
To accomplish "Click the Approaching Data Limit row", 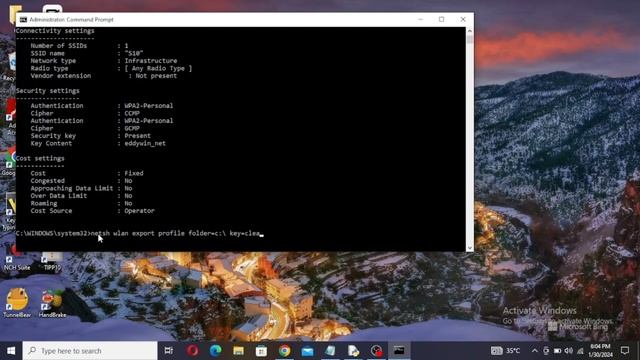I will point(81,188).
